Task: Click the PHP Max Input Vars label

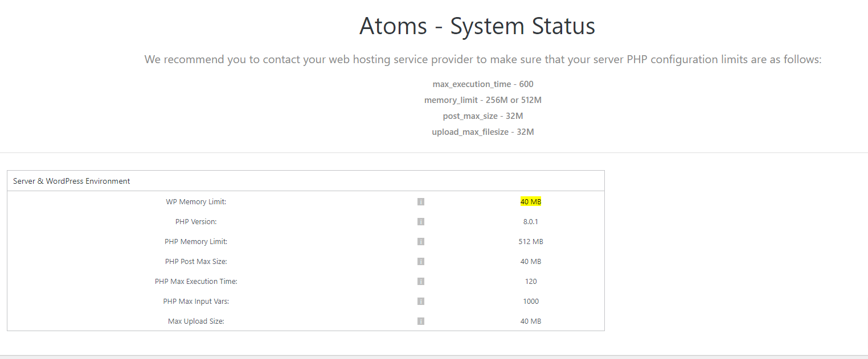Action: point(196,301)
